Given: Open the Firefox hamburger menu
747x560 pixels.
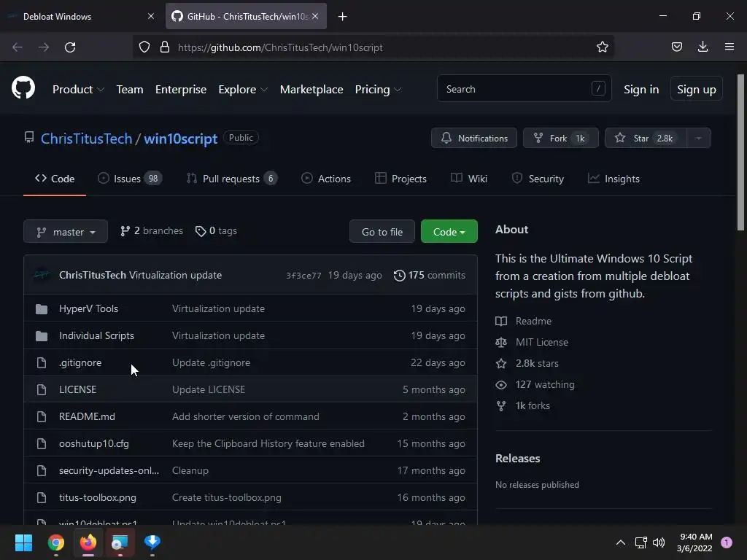Looking at the screenshot, I should (729, 47).
